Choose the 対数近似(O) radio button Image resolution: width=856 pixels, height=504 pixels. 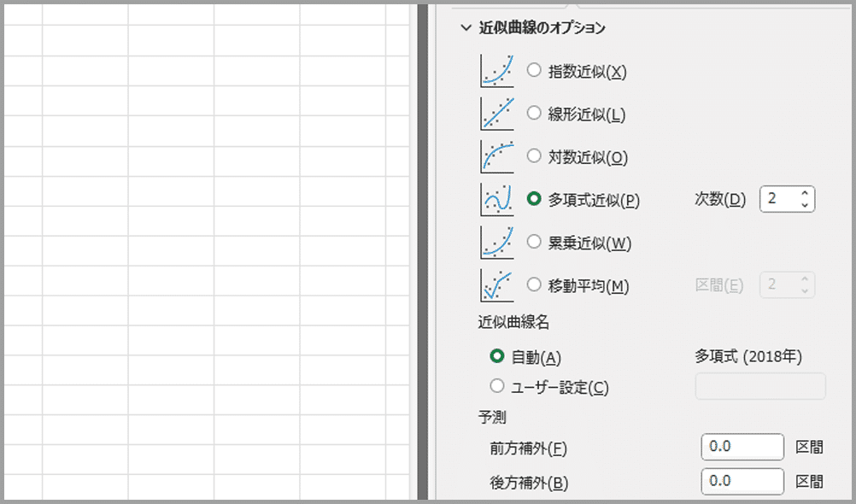(534, 156)
